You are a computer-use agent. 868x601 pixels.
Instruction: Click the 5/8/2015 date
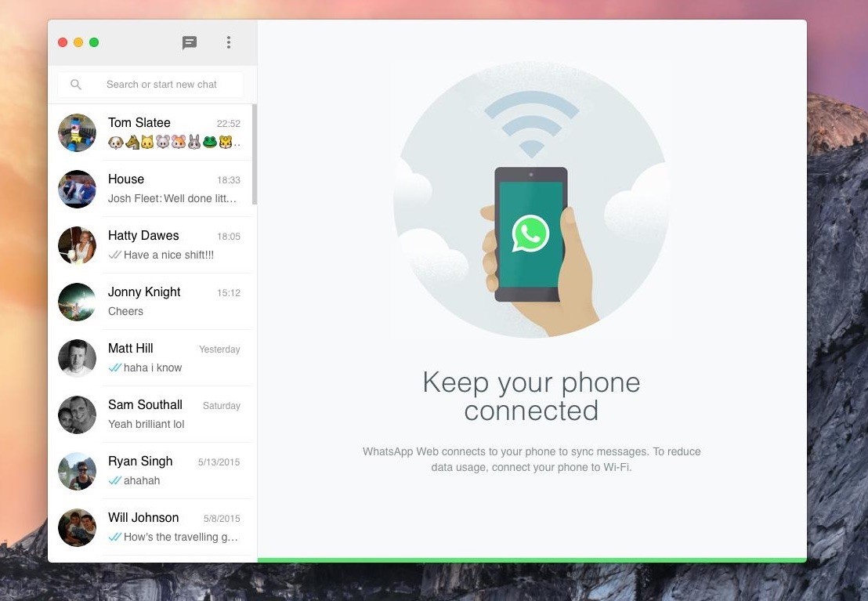click(x=222, y=519)
